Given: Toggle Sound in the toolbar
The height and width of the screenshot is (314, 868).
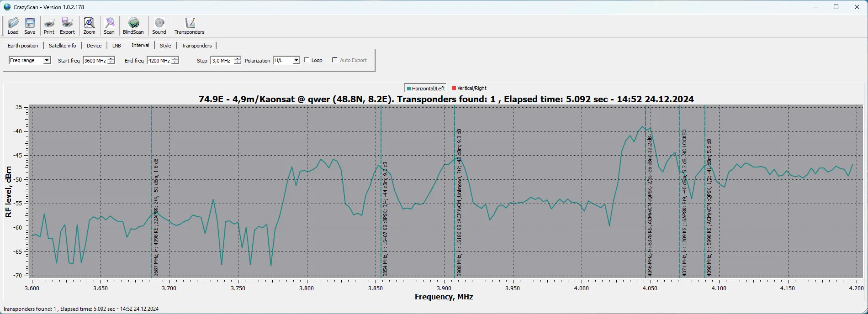Looking at the screenshot, I should pos(159,26).
